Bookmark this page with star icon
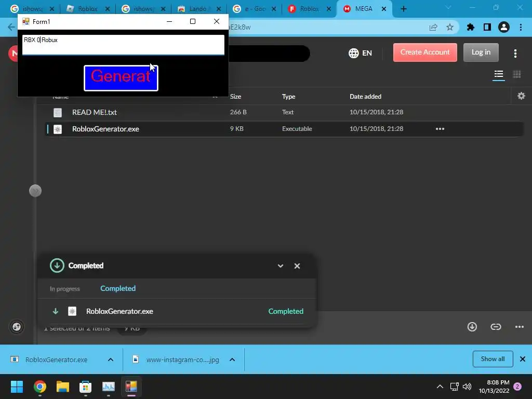Image resolution: width=532 pixels, height=399 pixels. [449, 27]
